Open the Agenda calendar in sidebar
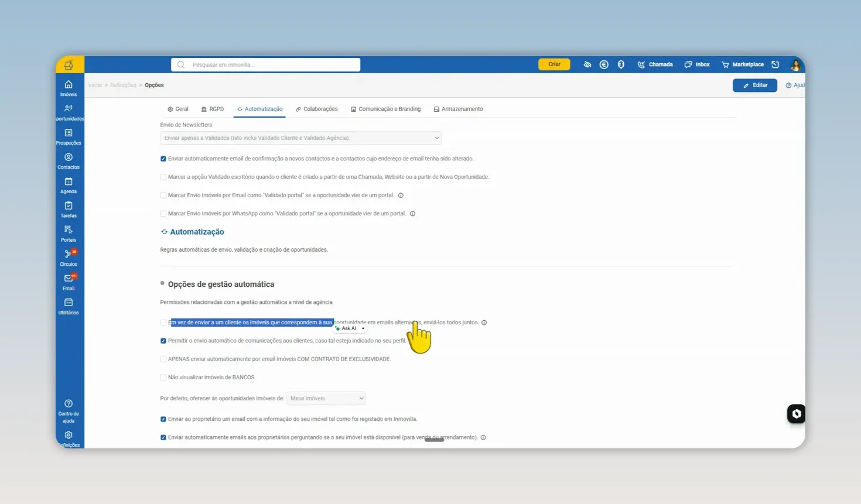This screenshot has height=504, width=861. click(x=69, y=186)
